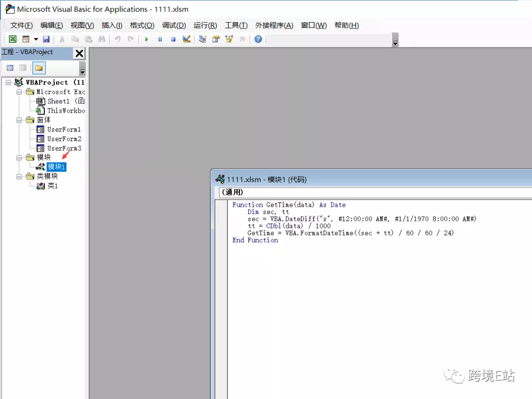Click the Undo arrow icon
The image size is (532, 399).
click(117, 39)
